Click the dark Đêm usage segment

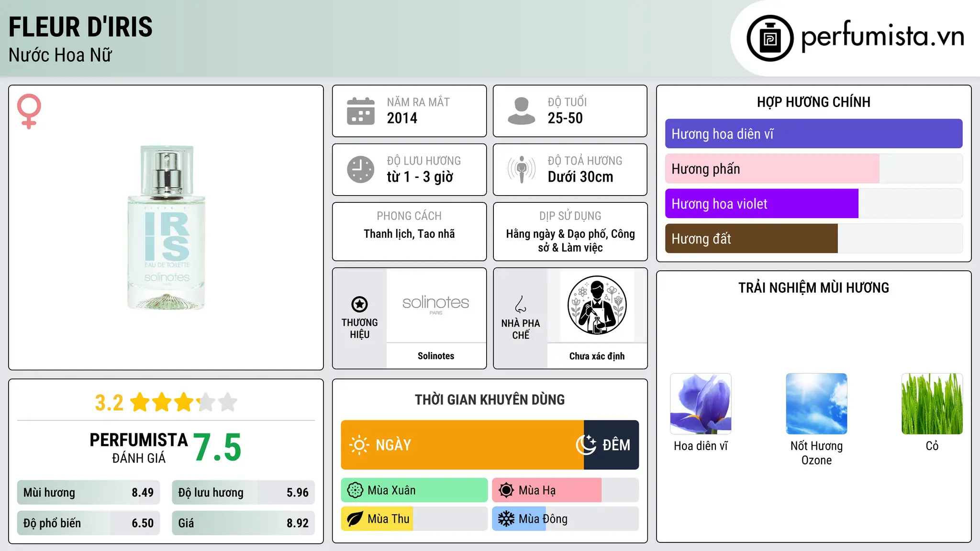pos(612,445)
